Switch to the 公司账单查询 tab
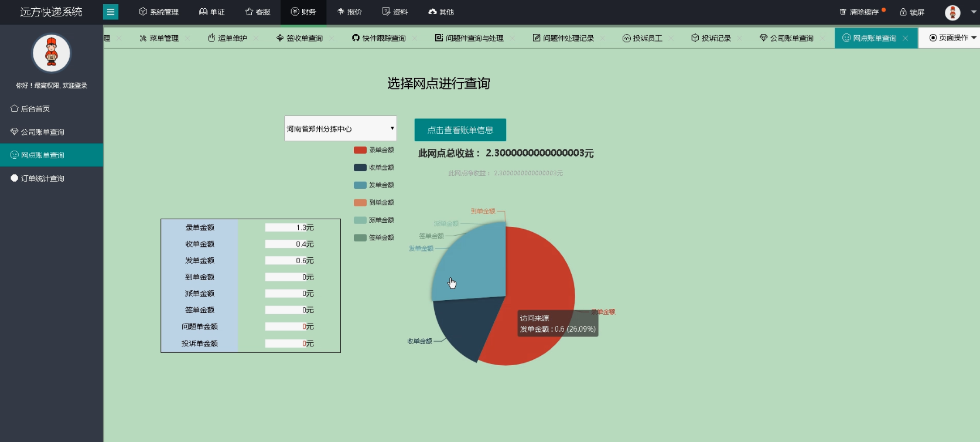This screenshot has height=442, width=980. tap(787, 38)
